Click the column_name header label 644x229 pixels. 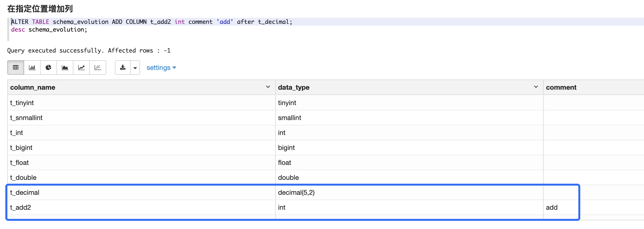pos(33,88)
